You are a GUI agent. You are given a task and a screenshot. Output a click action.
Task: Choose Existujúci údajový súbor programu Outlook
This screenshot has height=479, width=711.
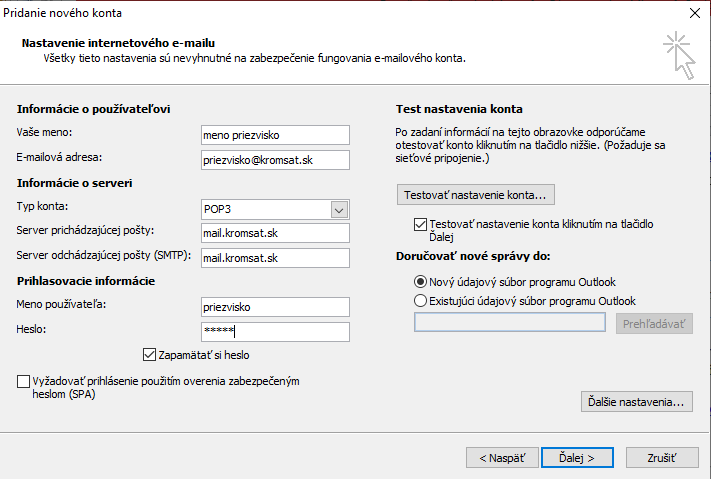(420, 301)
